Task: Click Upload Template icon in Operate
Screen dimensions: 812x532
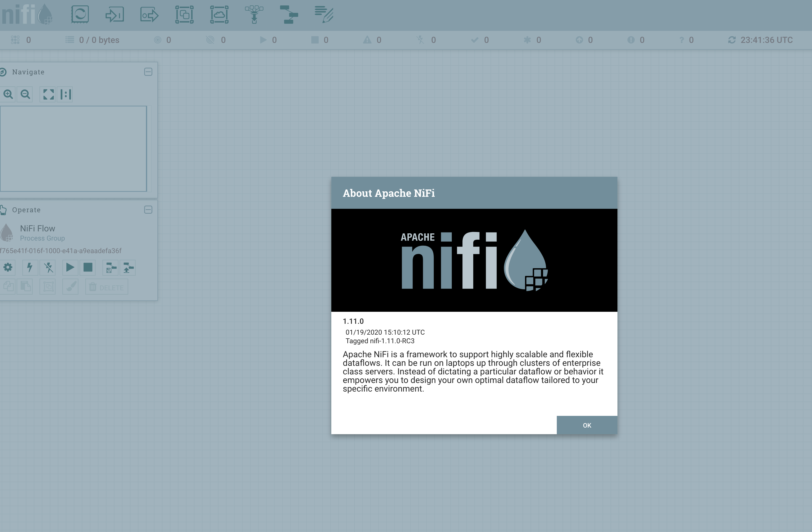Action: point(128,267)
